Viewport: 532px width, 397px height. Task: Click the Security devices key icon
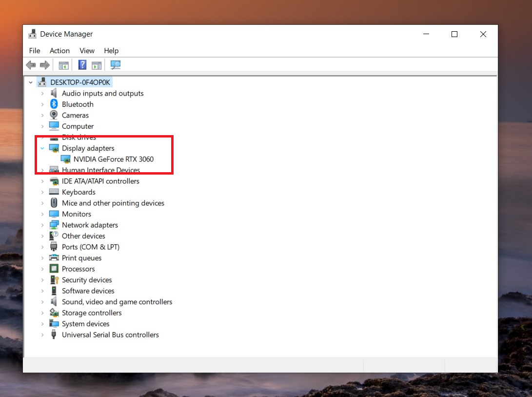tap(54, 280)
